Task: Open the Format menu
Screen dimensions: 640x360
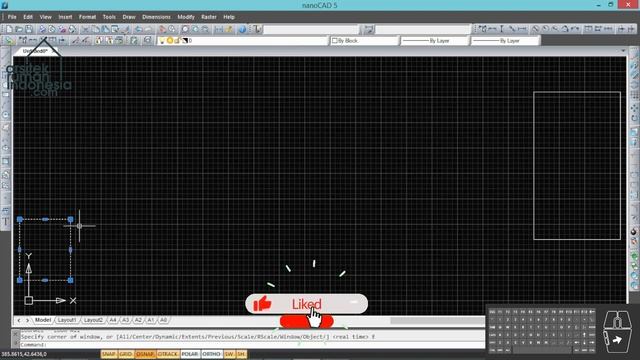Action: (x=87, y=17)
